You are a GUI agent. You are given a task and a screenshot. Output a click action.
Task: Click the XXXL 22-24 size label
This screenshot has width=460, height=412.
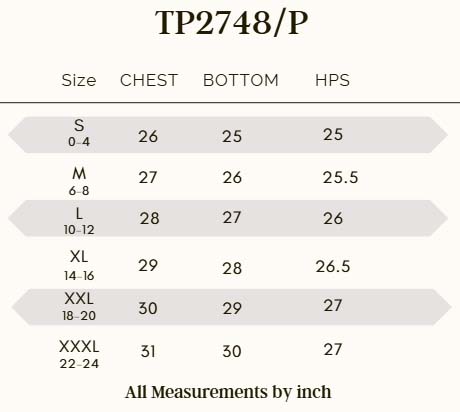coord(79,354)
